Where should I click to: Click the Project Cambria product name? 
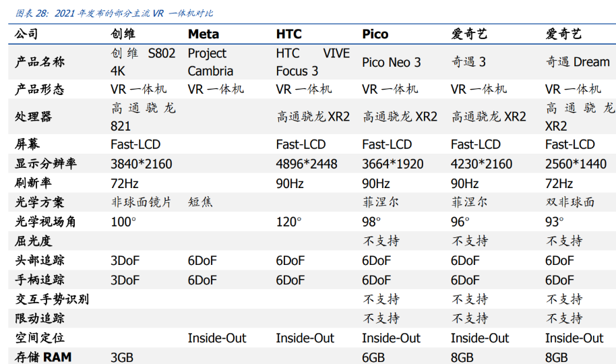click(210, 62)
